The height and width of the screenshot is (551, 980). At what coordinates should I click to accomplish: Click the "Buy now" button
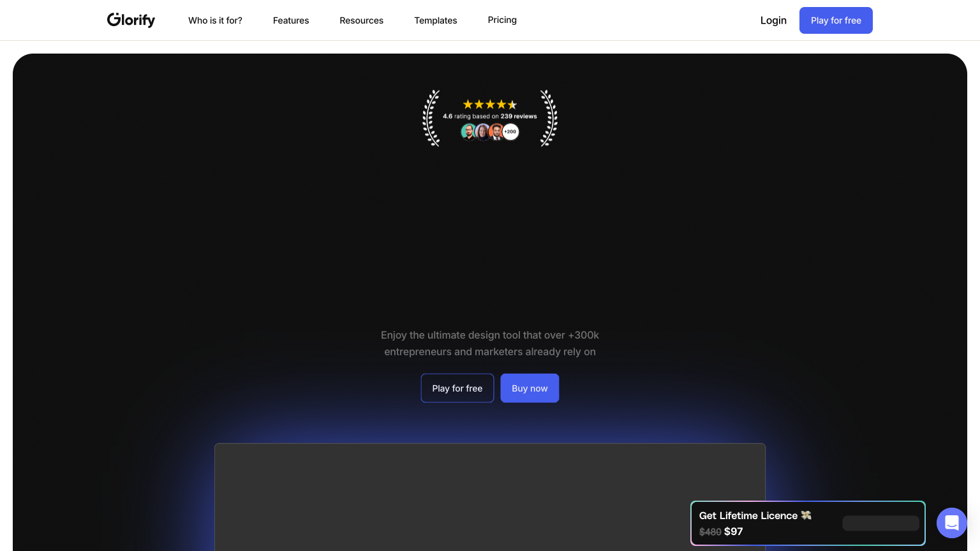click(530, 388)
